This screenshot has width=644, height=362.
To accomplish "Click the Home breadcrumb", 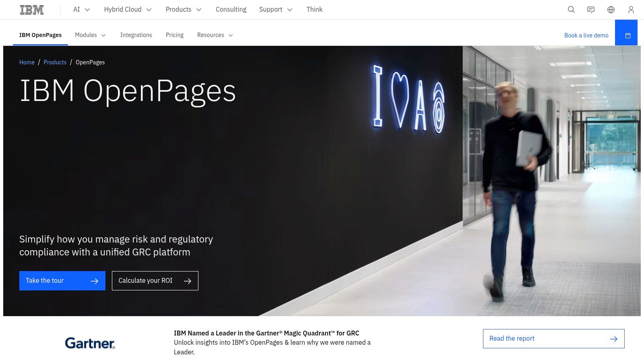I will pos(27,62).
